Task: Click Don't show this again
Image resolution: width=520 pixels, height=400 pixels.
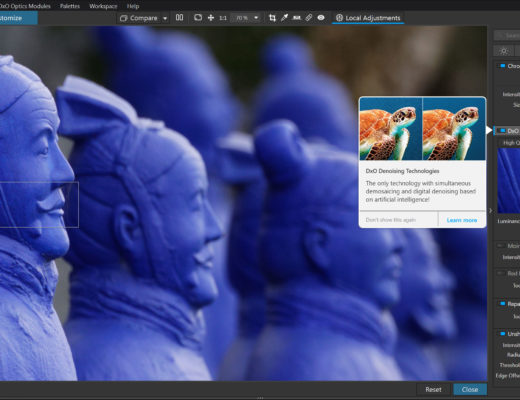Action: click(390, 220)
